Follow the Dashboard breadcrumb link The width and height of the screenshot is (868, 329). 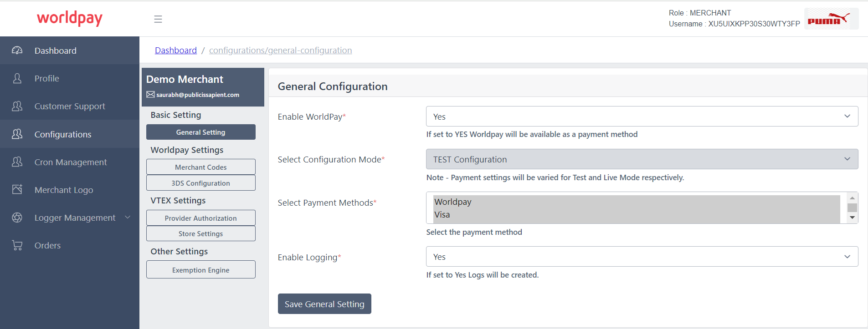click(176, 50)
